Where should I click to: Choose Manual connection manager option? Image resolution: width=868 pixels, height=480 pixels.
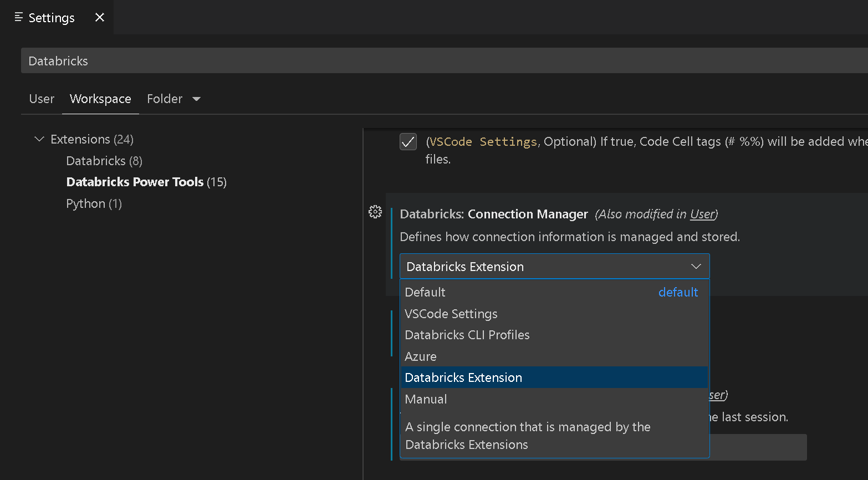(x=554, y=399)
